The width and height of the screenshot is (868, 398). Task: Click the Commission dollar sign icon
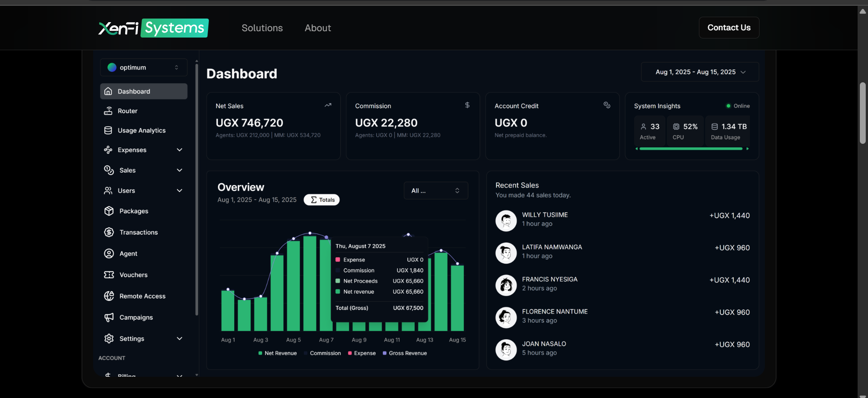click(x=467, y=105)
